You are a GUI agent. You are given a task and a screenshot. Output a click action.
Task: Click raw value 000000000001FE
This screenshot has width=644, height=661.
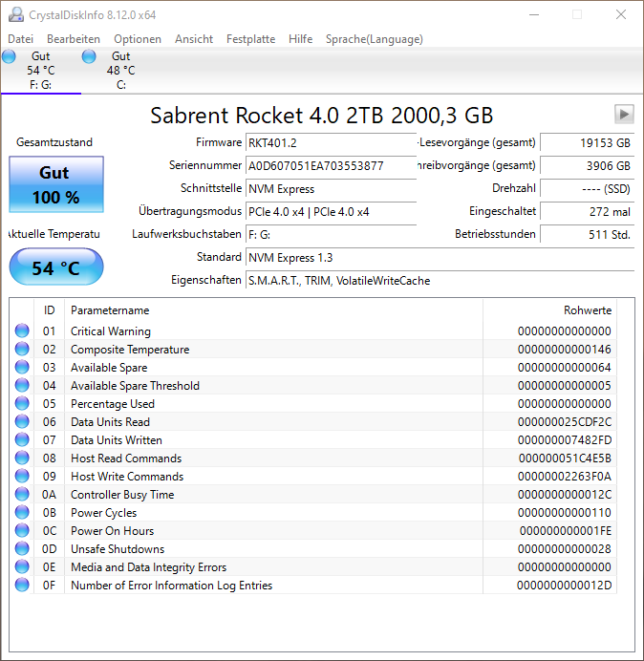(565, 531)
